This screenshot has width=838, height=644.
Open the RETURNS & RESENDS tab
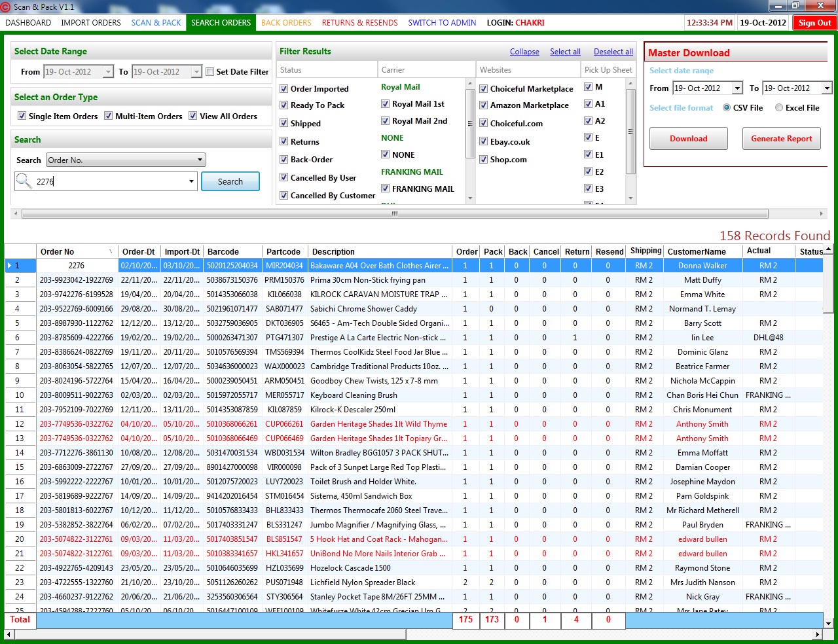pyautogui.click(x=359, y=23)
